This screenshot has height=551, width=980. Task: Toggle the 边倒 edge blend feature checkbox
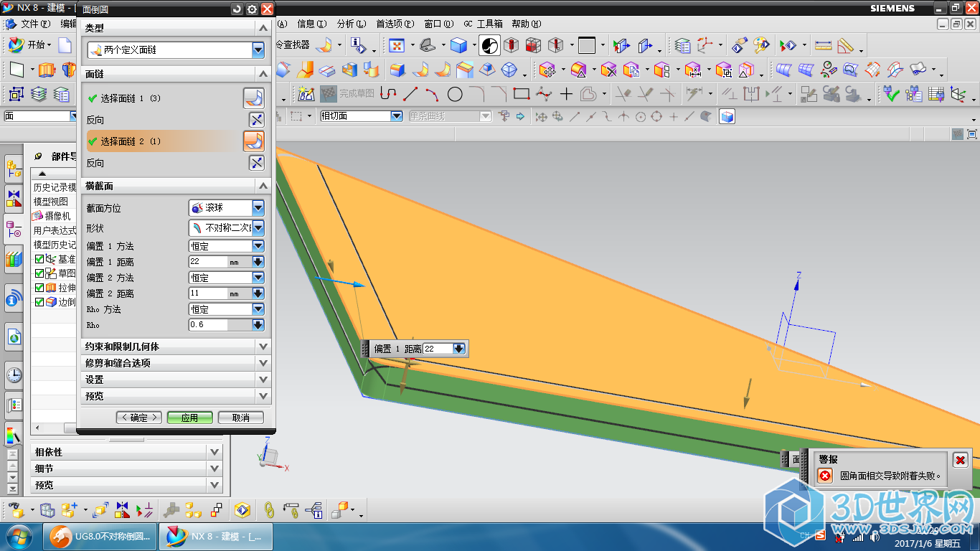[39, 302]
